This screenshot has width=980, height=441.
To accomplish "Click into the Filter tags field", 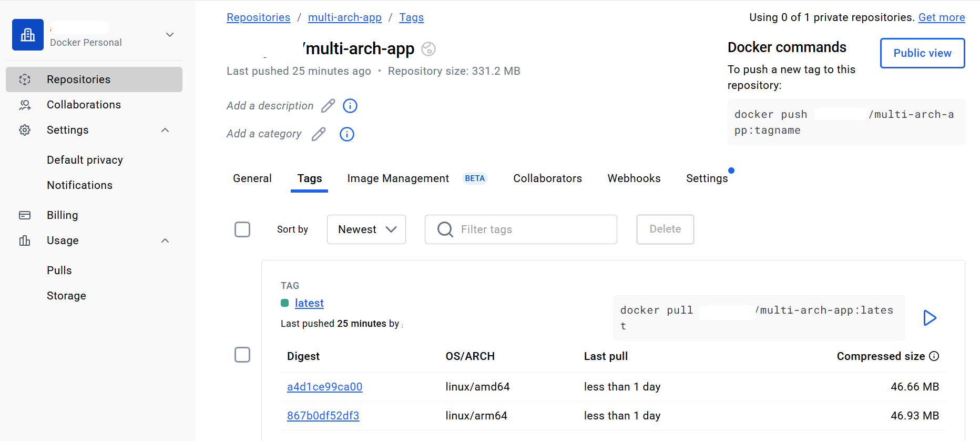I will click(x=521, y=229).
